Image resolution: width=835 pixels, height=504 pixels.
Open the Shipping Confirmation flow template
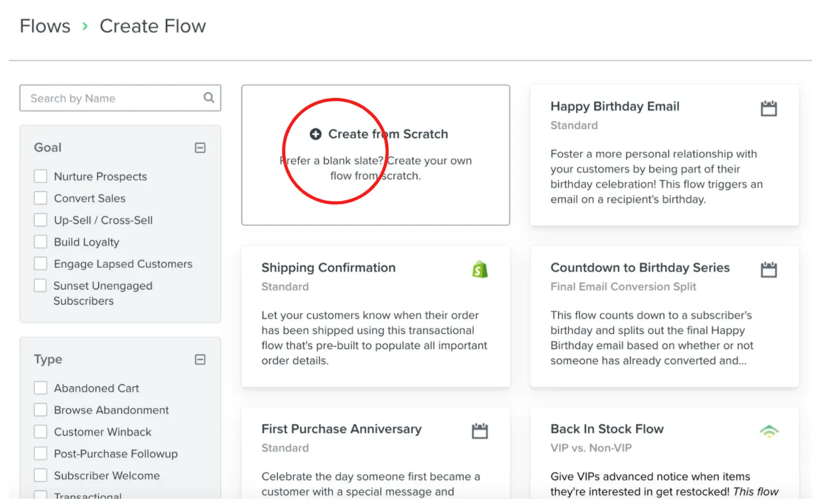click(328, 268)
